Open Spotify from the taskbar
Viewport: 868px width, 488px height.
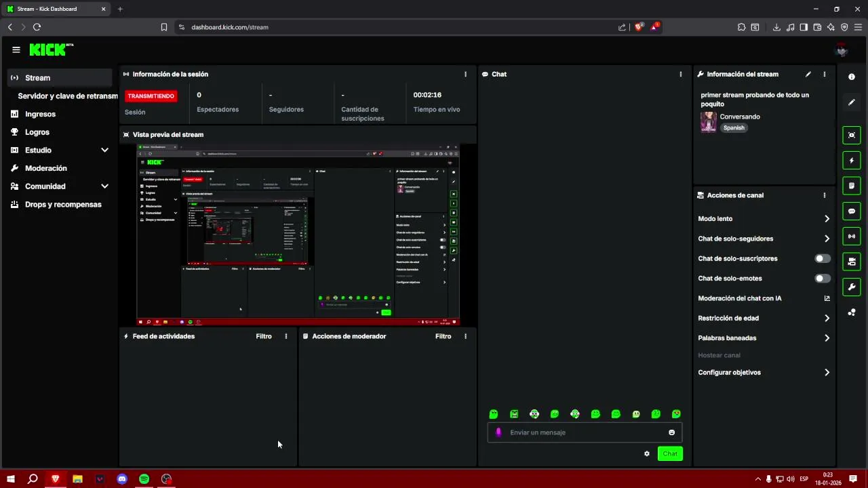click(x=144, y=479)
